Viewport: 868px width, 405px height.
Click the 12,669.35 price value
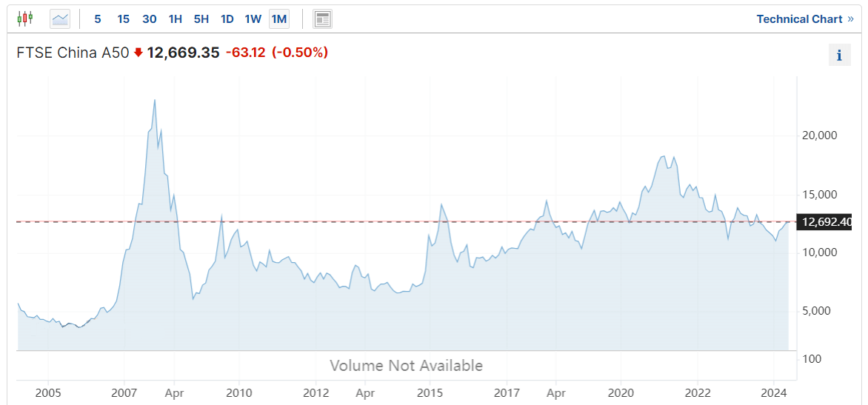click(183, 53)
